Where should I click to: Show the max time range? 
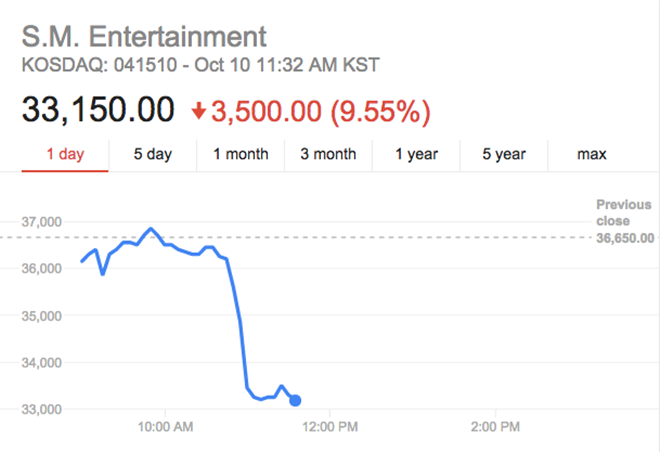[x=592, y=155]
